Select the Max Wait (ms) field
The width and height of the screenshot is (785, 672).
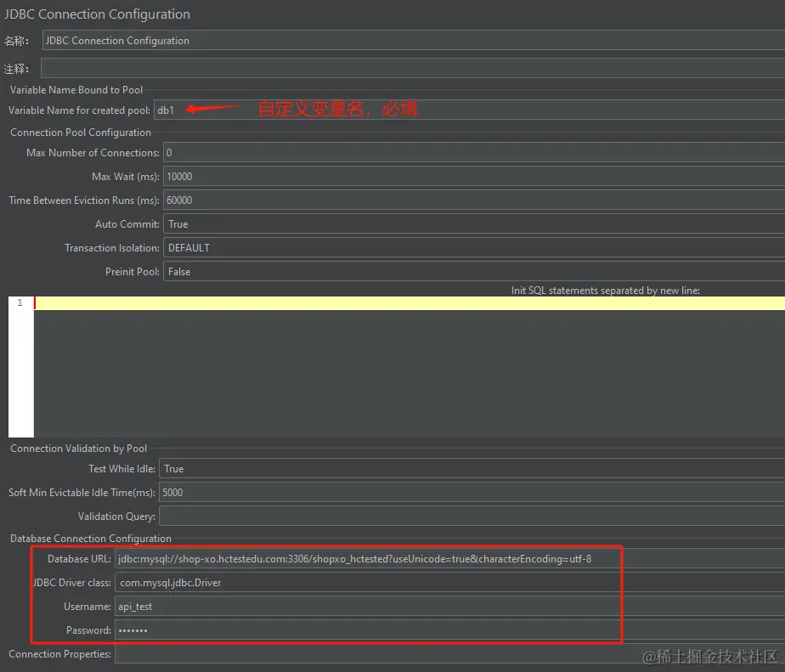coord(473,176)
